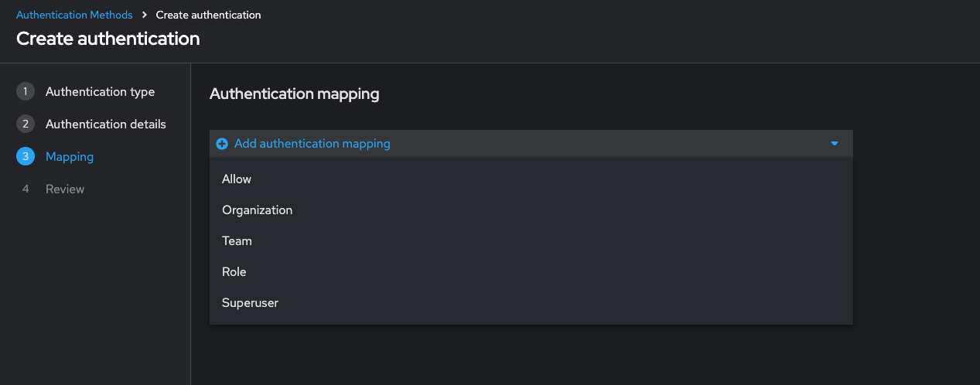Jump to the Authentication details step
This screenshot has height=385, width=980.
[x=105, y=124]
